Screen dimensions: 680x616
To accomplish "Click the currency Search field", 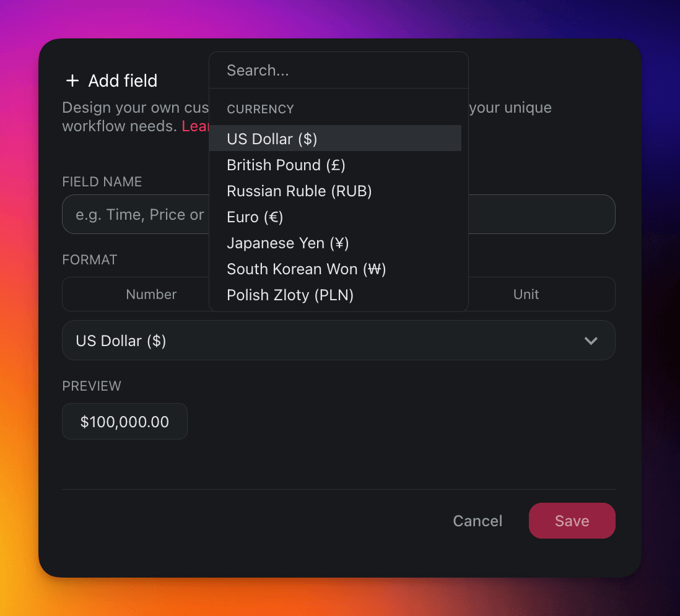I will coord(338,71).
